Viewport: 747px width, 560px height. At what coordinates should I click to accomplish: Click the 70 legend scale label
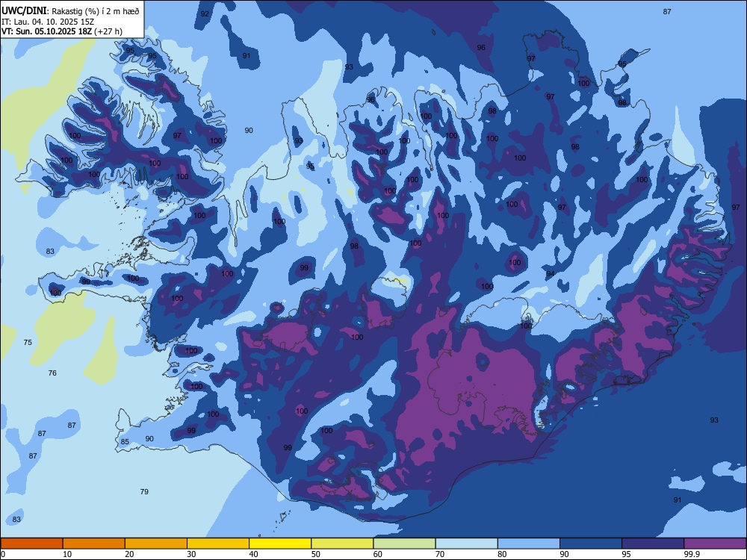[x=440, y=554]
